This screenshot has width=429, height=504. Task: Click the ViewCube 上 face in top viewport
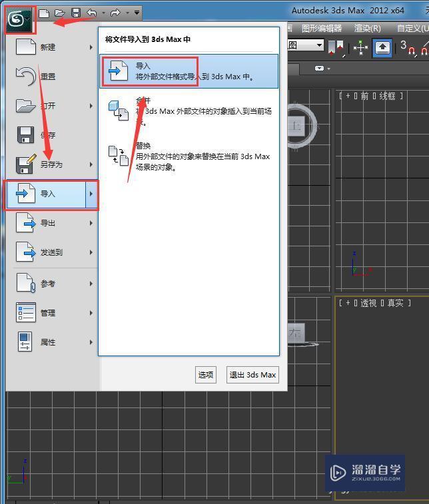296,126
